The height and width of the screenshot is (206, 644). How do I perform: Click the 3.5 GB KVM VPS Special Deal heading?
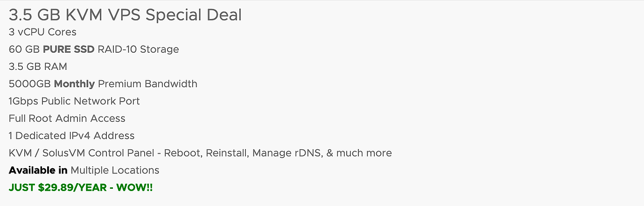pos(125,15)
